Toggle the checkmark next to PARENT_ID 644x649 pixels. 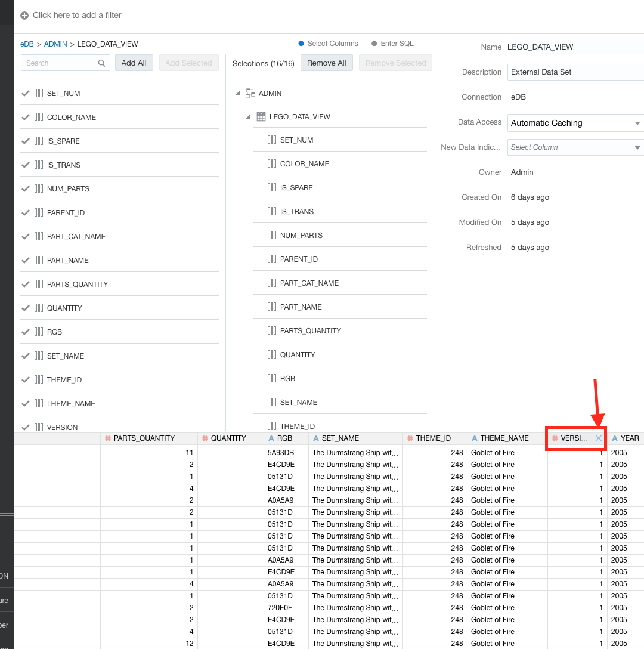point(26,213)
